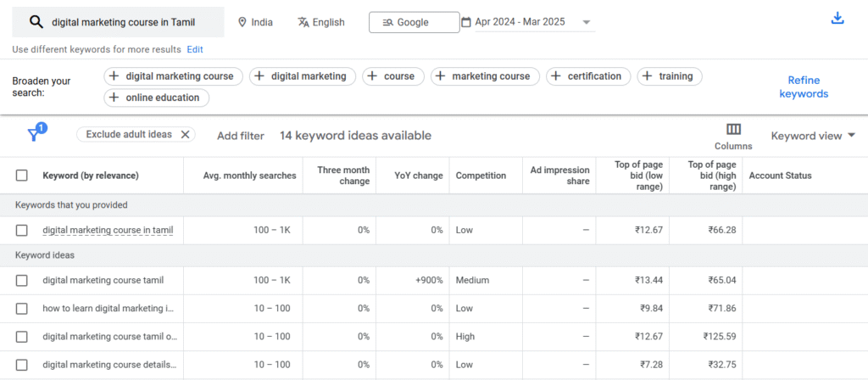
Task: Tick checkbox for 'digital marketing course tamil'
Action: [21, 281]
